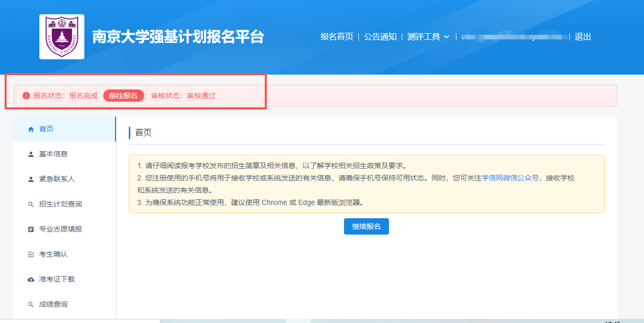Click the home icon beside 首页
Viewport: 644px width, 323px height.
tap(31, 129)
